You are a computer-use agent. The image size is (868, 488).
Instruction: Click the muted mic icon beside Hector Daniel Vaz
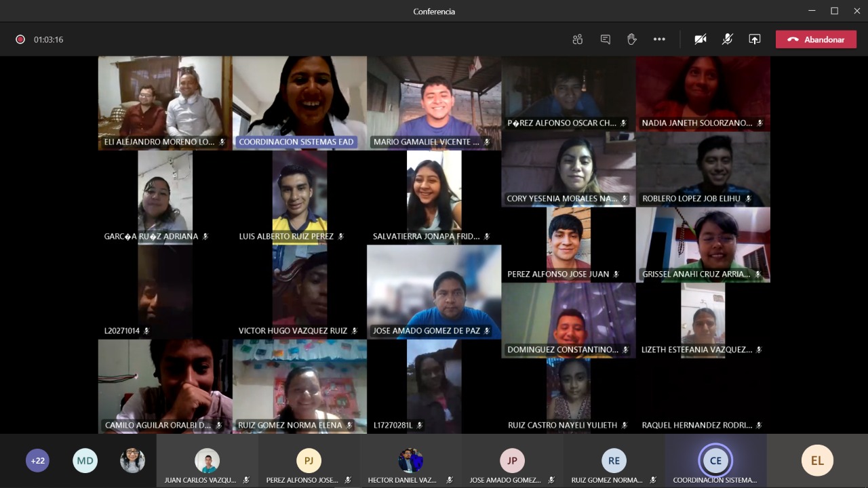click(x=450, y=480)
